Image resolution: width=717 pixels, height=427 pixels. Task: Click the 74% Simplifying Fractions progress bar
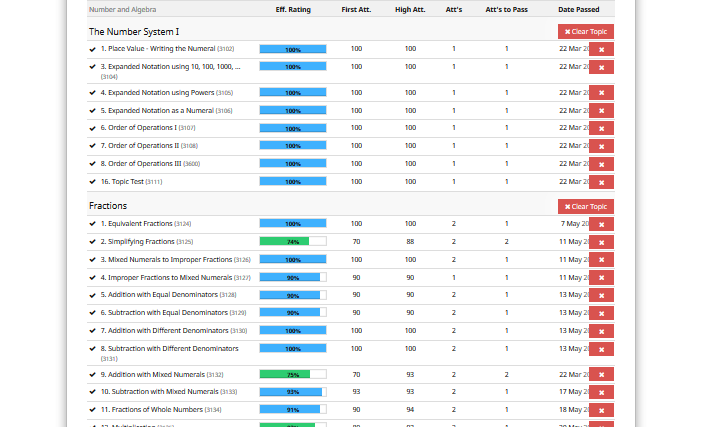(292, 242)
